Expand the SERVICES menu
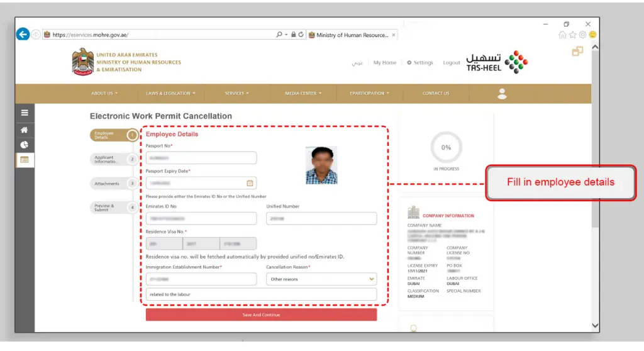This screenshot has height=351, width=644. pyautogui.click(x=236, y=93)
